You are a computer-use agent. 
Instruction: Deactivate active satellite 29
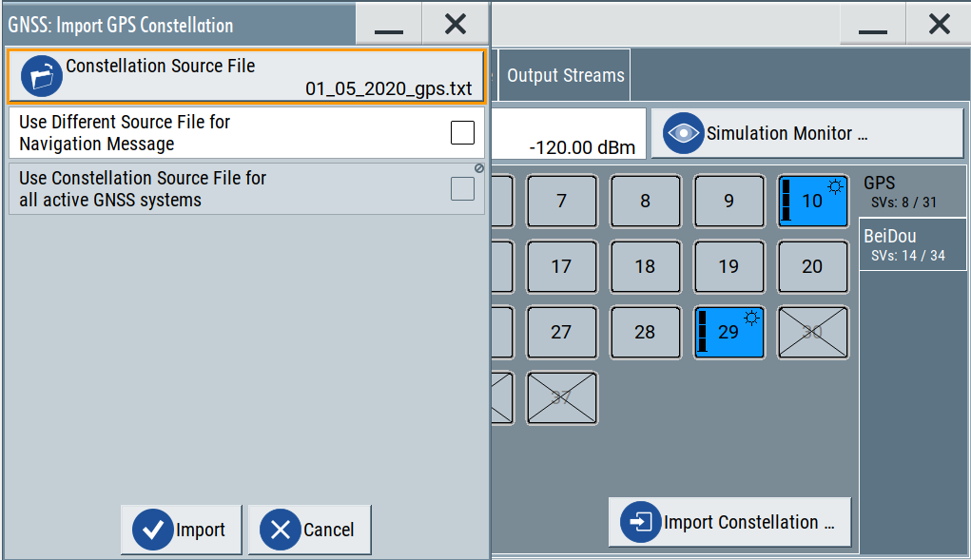[728, 332]
